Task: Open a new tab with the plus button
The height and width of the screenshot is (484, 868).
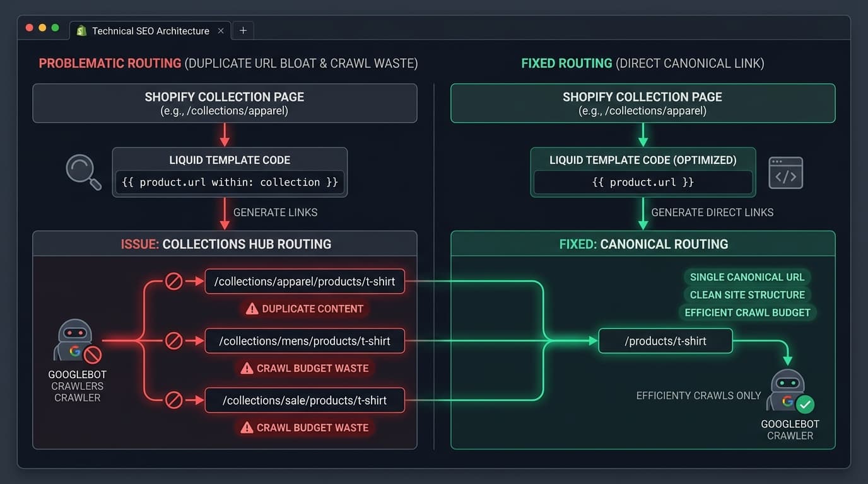Action: click(x=243, y=31)
